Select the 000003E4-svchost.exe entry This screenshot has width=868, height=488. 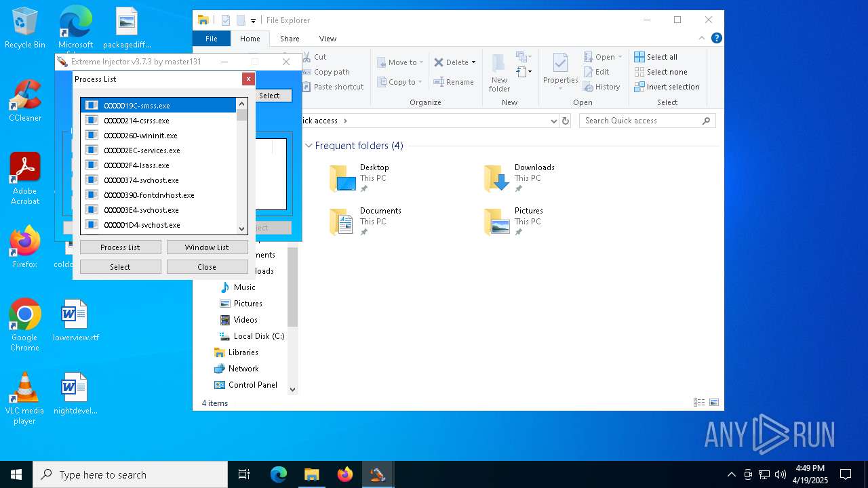coord(159,210)
